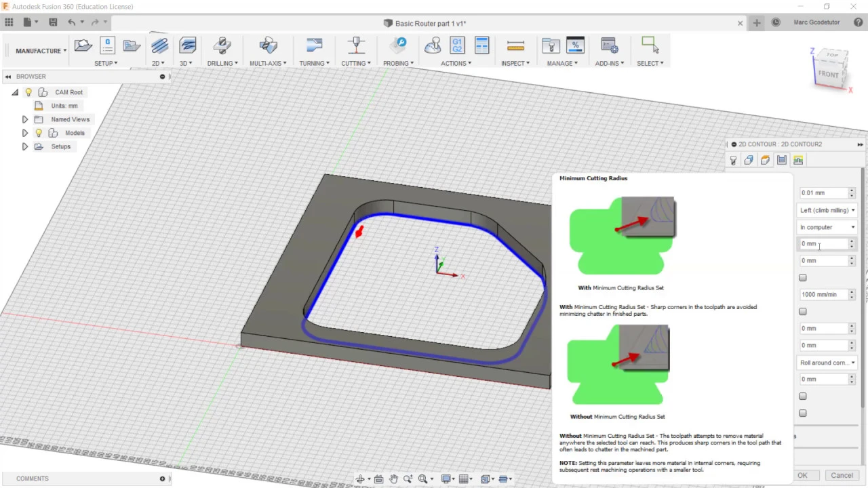The height and width of the screenshot is (488, 868).
Task: Collapse the CAM Root tree node
Action: (15, 92)
